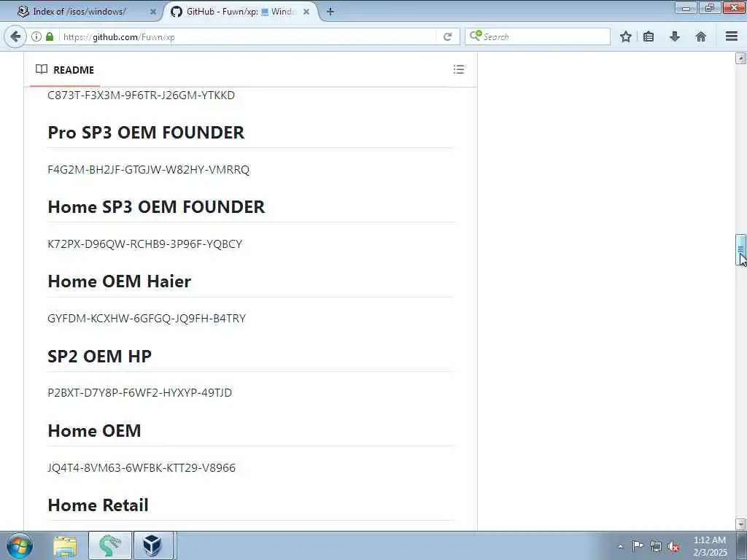Click key text JQ4T4-8VM63-6WFBK-KTT29-V8966
The image size is (747, 560).
tap(142, 467)
